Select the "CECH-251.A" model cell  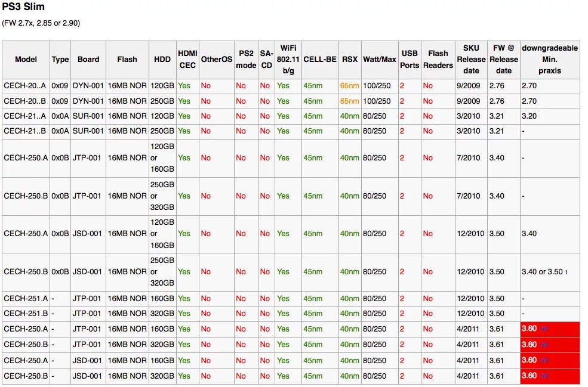(26, 299)
